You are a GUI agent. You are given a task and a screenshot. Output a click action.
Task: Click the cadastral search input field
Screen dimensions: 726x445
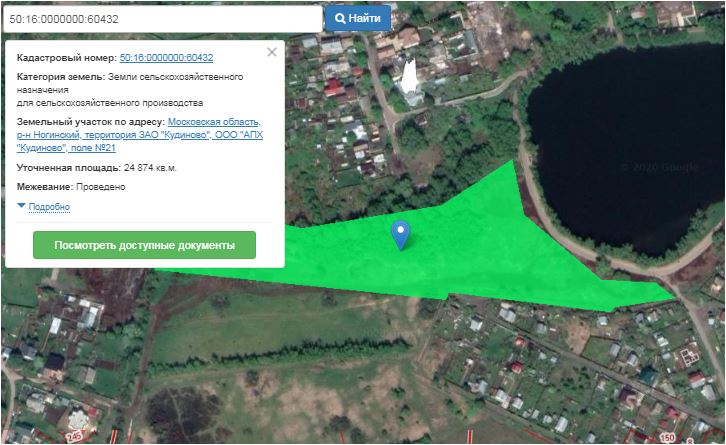[x=161, y=18]
